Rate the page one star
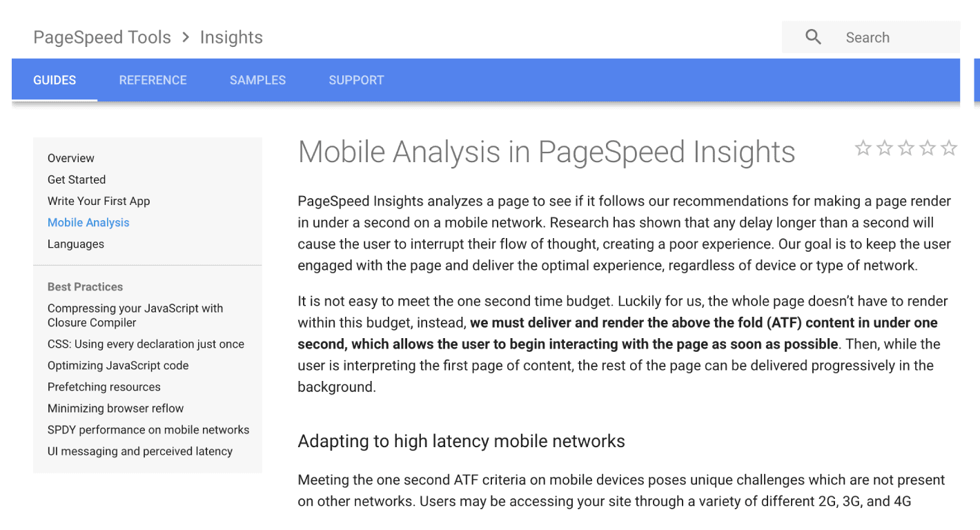This screenshot has height=530, width=980. pos(863,148)
